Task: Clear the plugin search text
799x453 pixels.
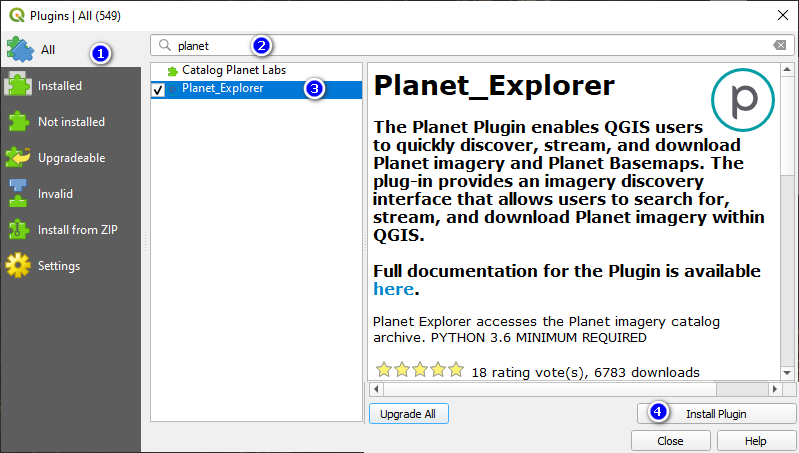Action: coord(780,45)
